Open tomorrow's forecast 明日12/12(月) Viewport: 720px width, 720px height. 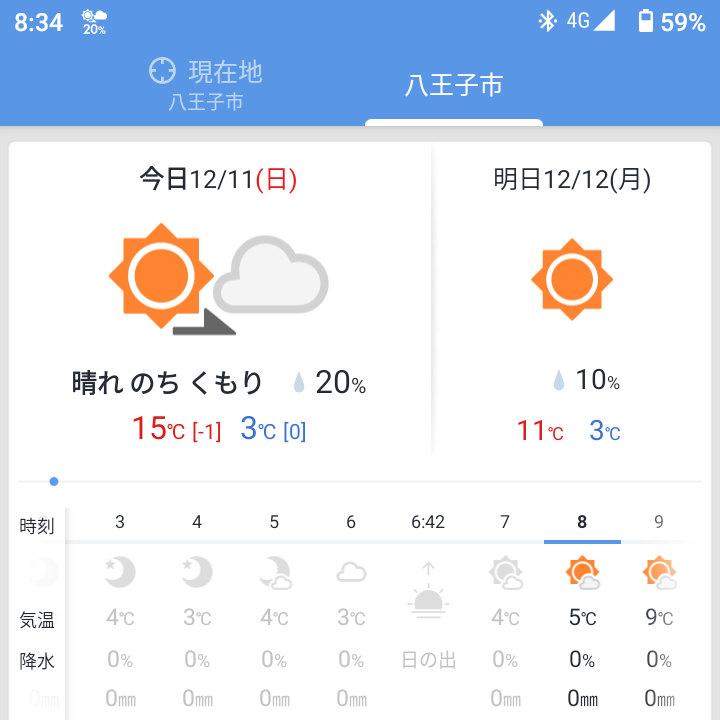coord(572,180)
